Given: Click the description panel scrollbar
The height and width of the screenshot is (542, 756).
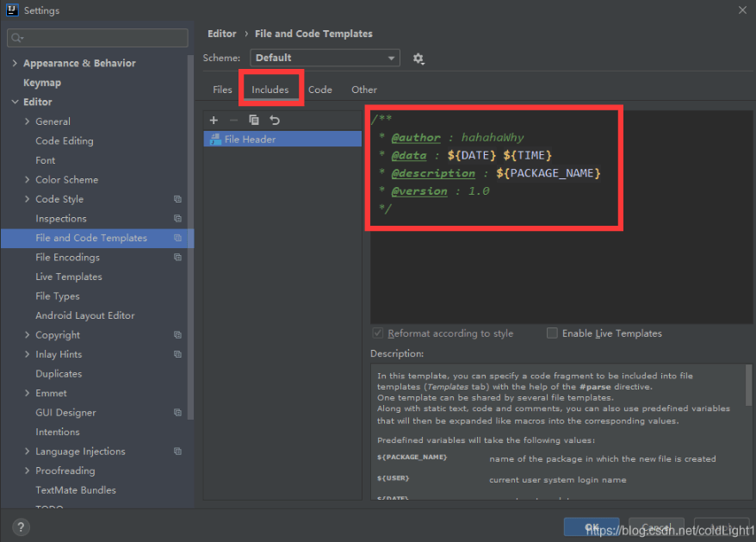Looking at the screenshot, I should tap(748, 384).
